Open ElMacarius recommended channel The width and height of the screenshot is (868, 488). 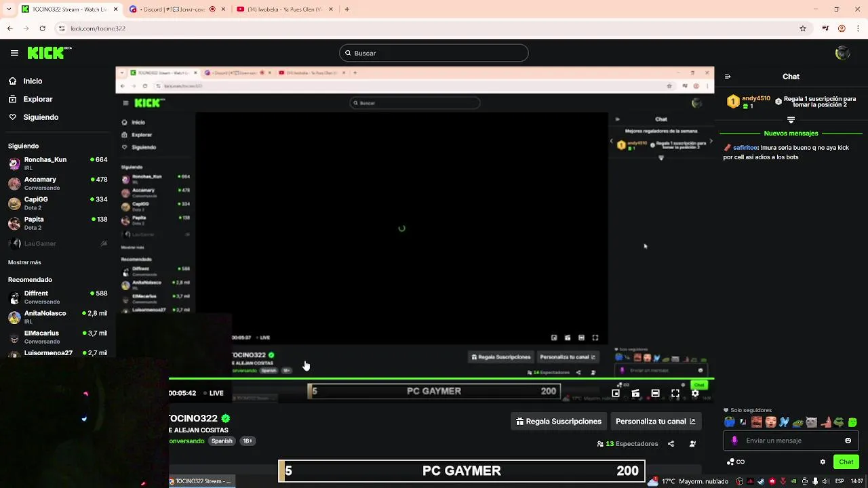pos(58,337)
